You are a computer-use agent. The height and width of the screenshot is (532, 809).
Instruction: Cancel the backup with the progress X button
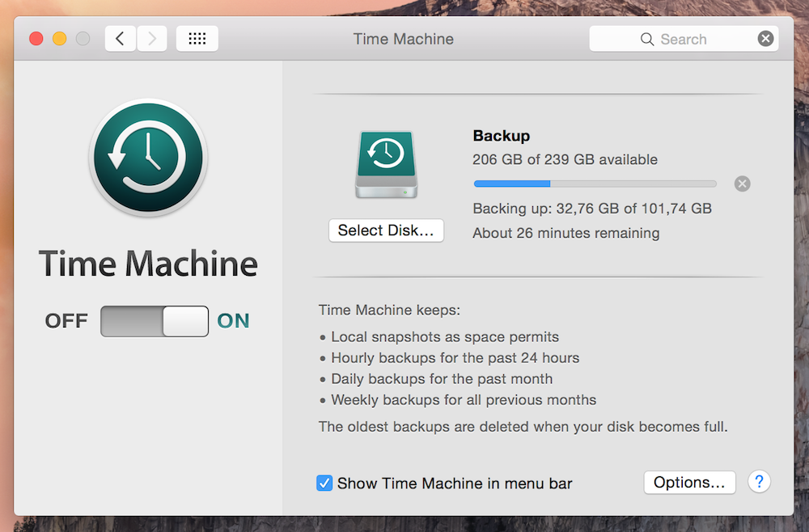point(742,184)
